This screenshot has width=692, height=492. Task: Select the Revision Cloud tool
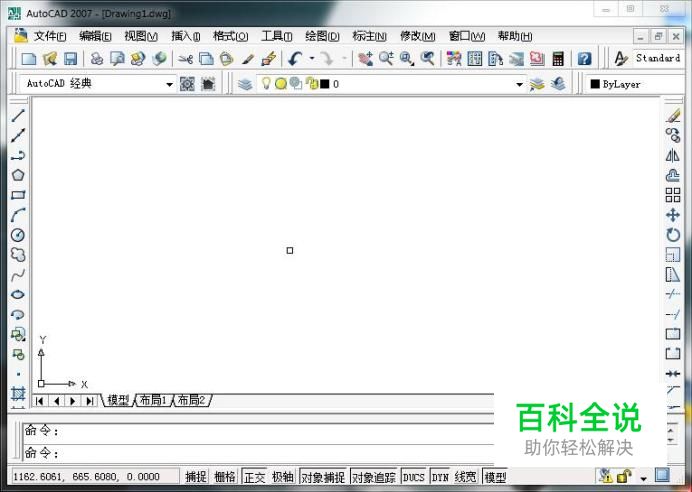[18, 255]
